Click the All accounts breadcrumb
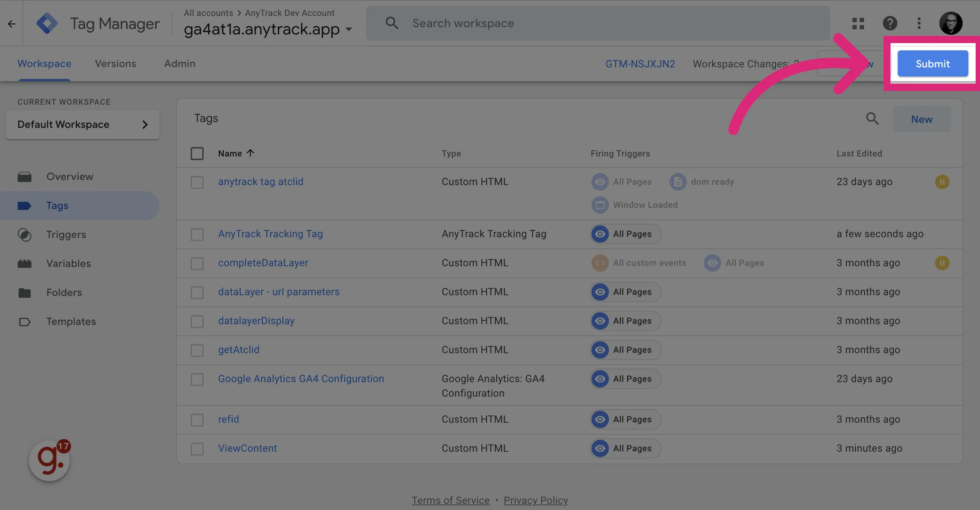This screenshot has height=510, width=980. point(208,13)
